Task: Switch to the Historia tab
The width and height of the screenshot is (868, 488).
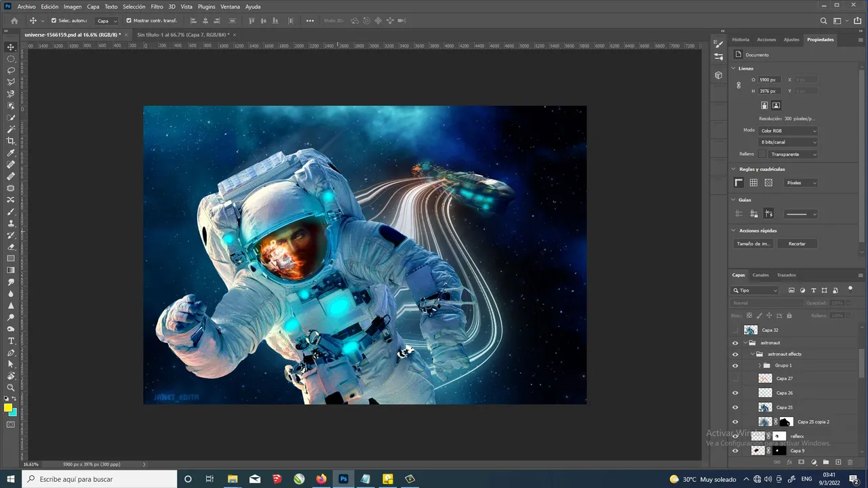Action: [741, 39]
